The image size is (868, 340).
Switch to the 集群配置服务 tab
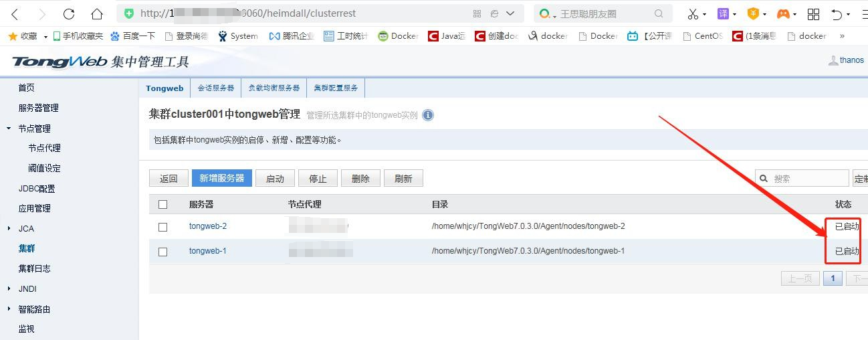pos(336,88)
